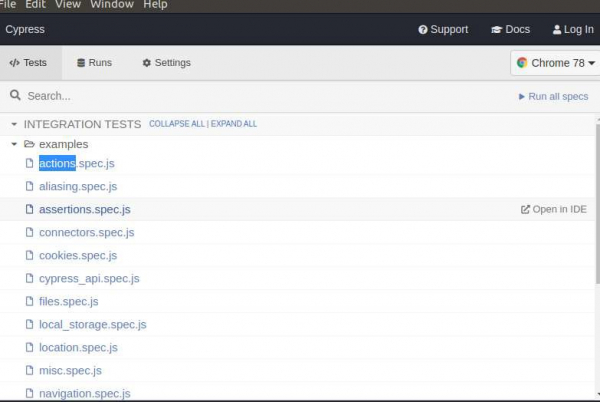This screenshot has width=600, height=402.
Task: Click the spec list vertical scrollbar
Action: [598, 203]
